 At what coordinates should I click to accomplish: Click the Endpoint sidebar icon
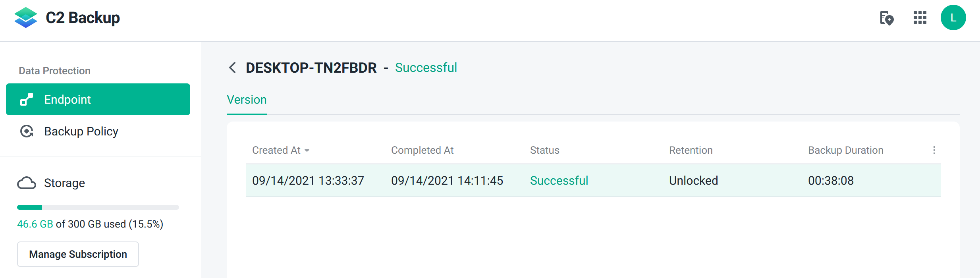click(27, 99)
